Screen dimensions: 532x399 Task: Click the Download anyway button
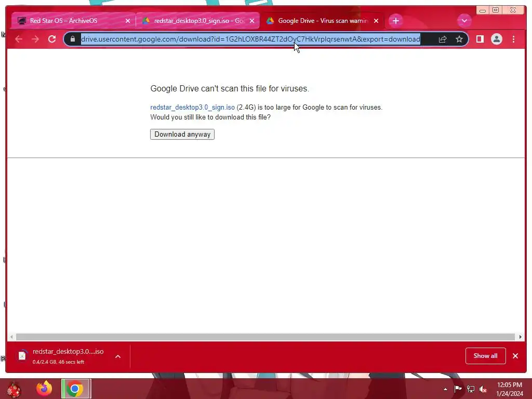182,135
